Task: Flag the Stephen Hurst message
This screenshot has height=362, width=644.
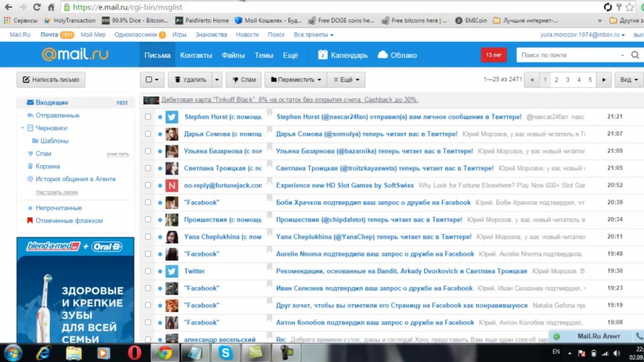Action: (x=270, y=113)
